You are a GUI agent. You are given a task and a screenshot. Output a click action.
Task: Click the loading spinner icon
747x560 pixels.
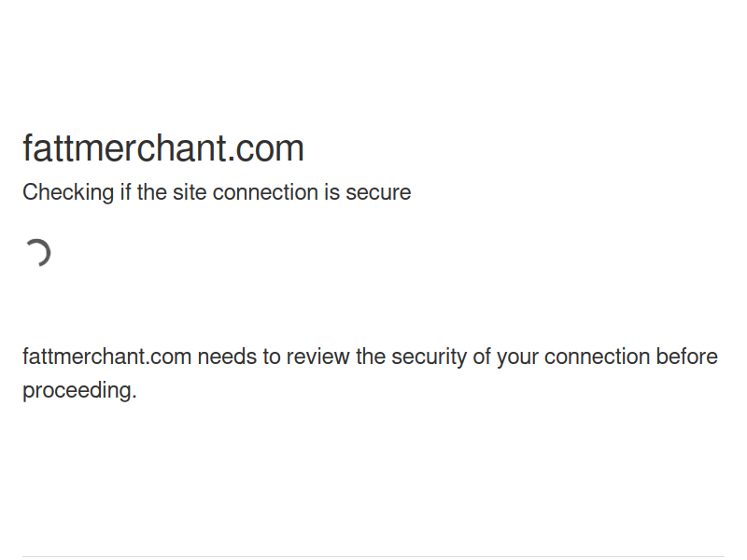[37, 253]
